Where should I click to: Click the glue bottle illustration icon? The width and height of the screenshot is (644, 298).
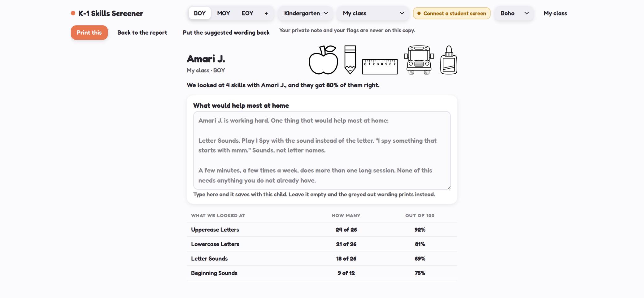tap(449, 60)
